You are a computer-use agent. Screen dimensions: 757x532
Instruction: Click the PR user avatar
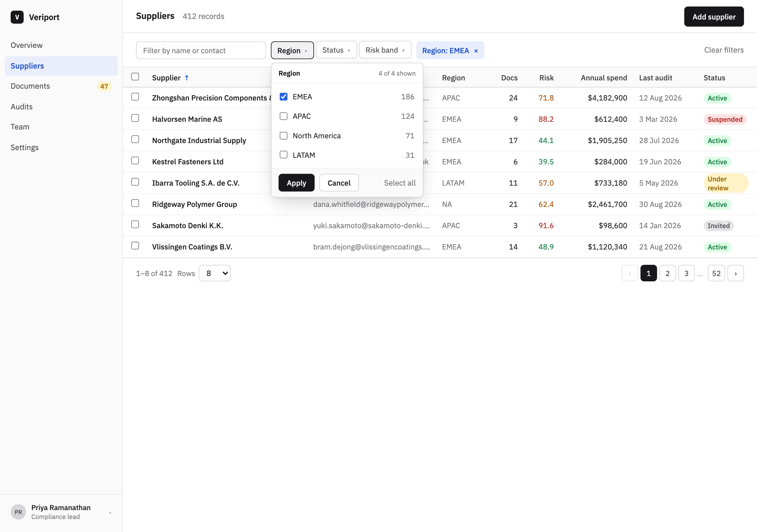tap(18, 512)
